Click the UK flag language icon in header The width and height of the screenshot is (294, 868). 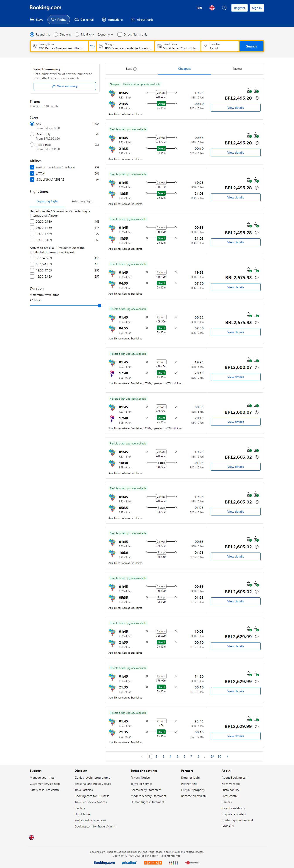pos(212,8)
